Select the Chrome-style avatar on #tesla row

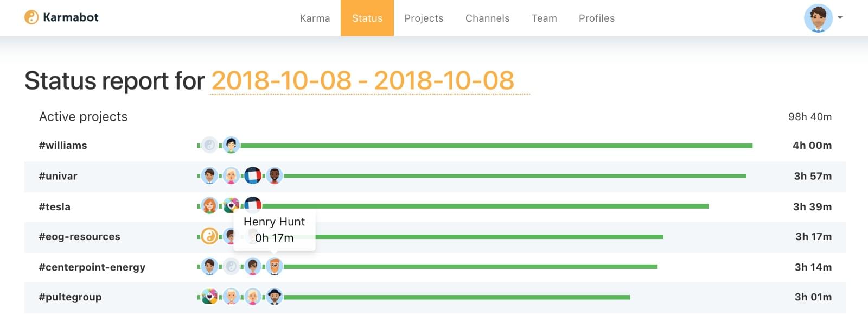[230, 206]
